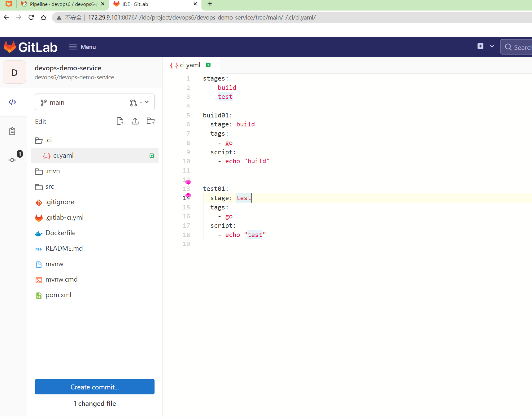
Task: Click the browser back arrow
Action: point(7,17)
